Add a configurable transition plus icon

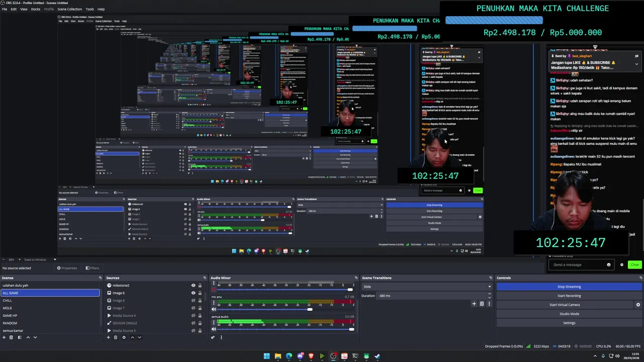[474, 304]
